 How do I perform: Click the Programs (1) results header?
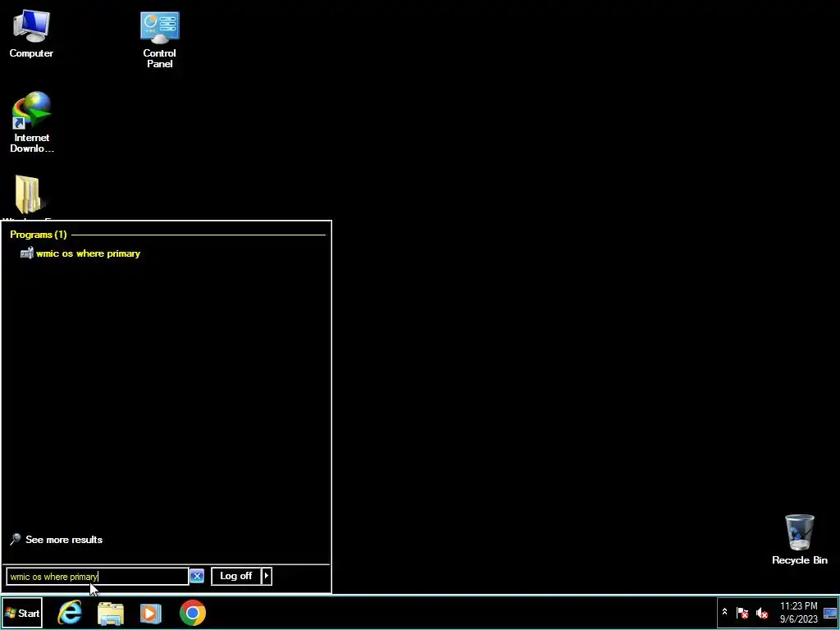[38, 235]
